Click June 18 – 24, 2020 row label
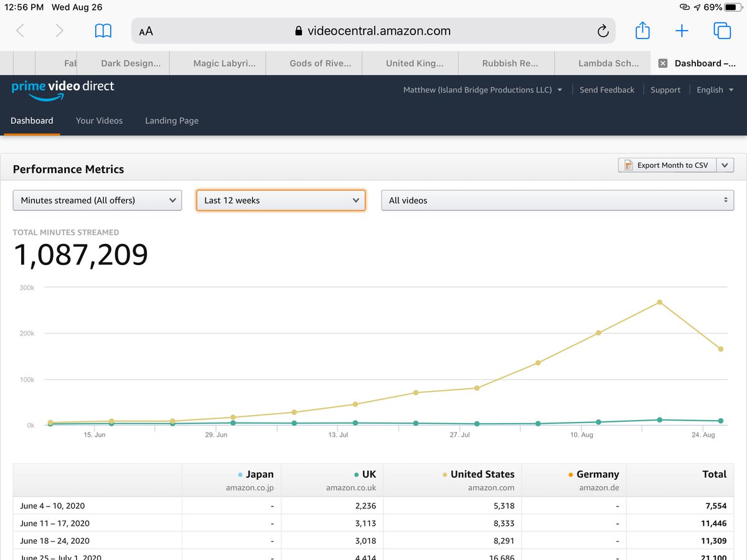Viewport: 747px width, 560px height. [55, 541]
